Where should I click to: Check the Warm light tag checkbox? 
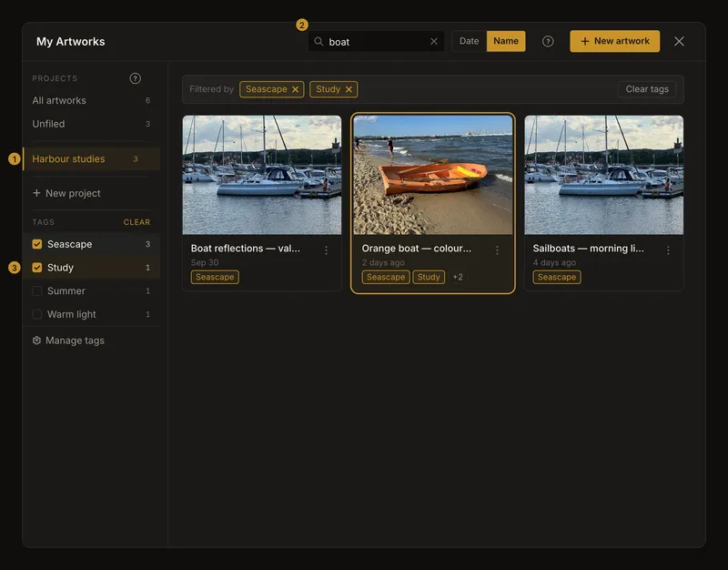pos(37,314)
